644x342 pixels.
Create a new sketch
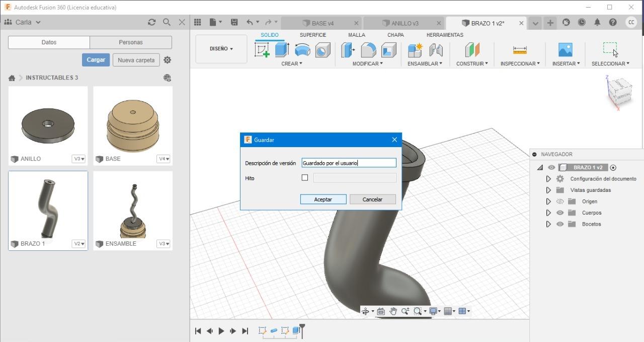click(x=262, y=50)
